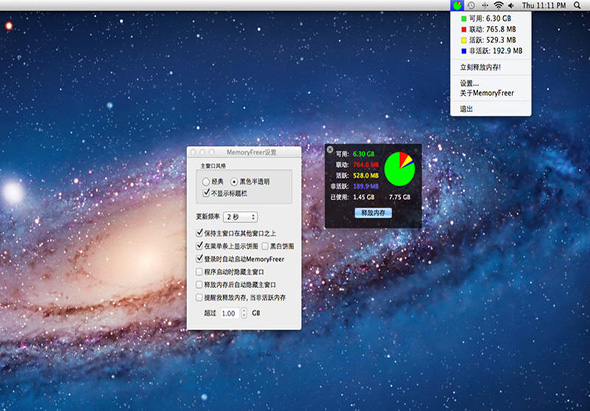Image resolution: width=590 pixels, height=411 pixels.
Task: Select the 联动: 765.8 MB menu entry
Action: 491,29
